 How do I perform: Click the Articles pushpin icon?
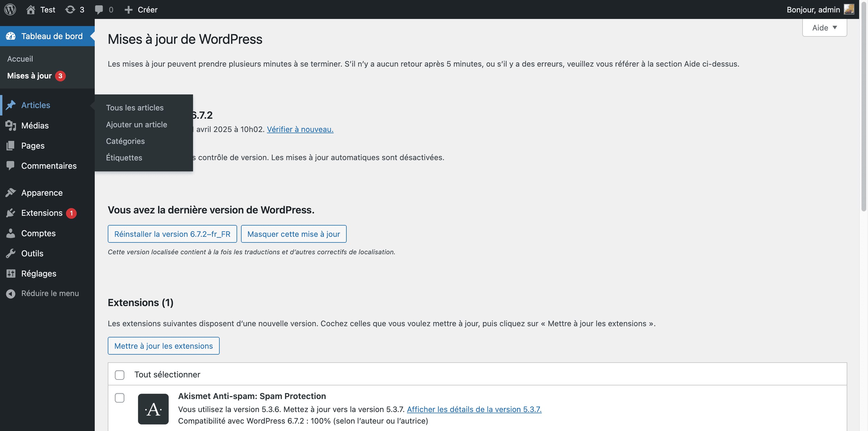pyautogui.click(x=11, y=105)
